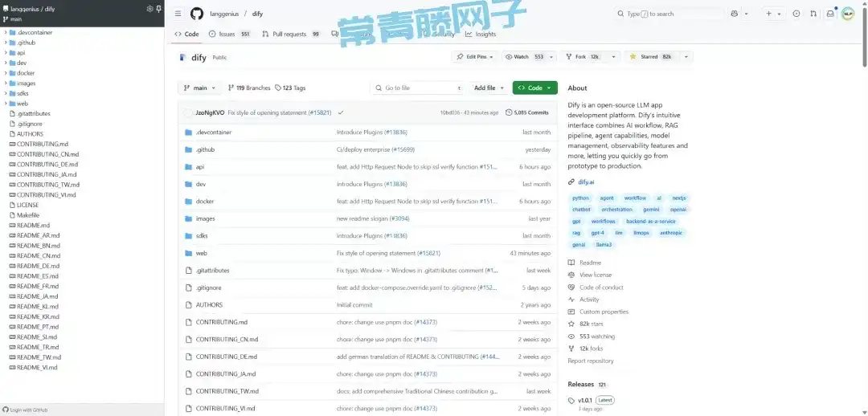868x416 pixels.
Task: Open Makefile in sidebar tree
Action: (27, 215)
